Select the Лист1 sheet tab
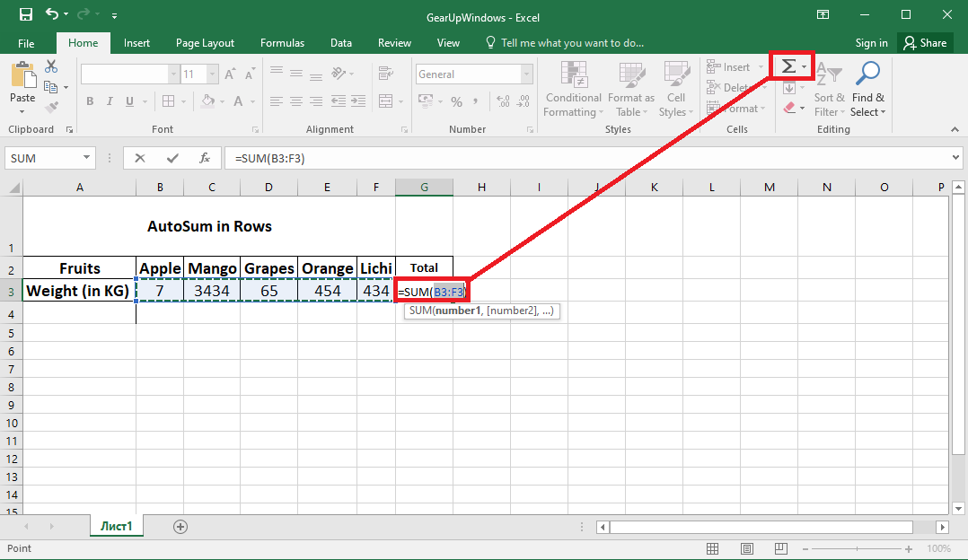968x560 pixels. pos(116,527)
